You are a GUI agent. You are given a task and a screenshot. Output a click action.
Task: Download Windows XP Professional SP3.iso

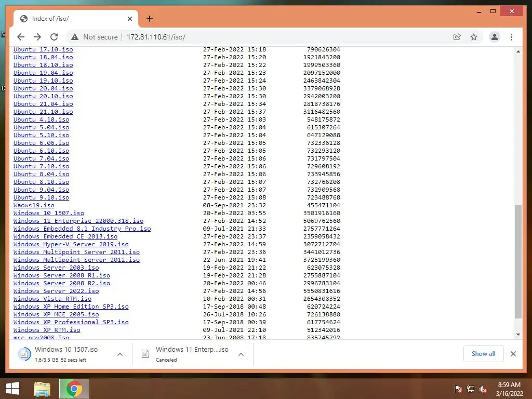[71, 323]
